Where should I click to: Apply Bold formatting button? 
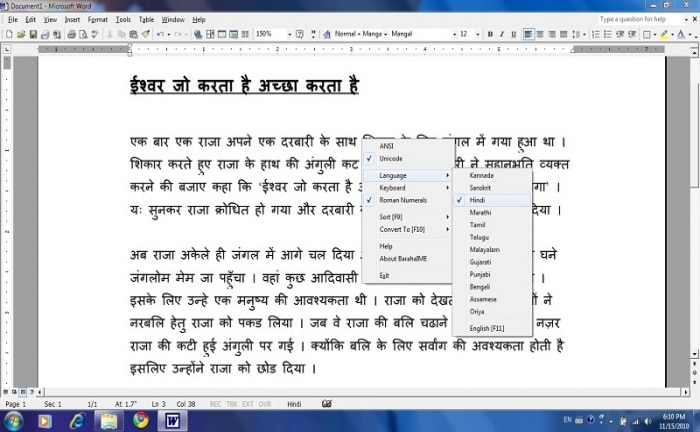(x=489, y=34)
